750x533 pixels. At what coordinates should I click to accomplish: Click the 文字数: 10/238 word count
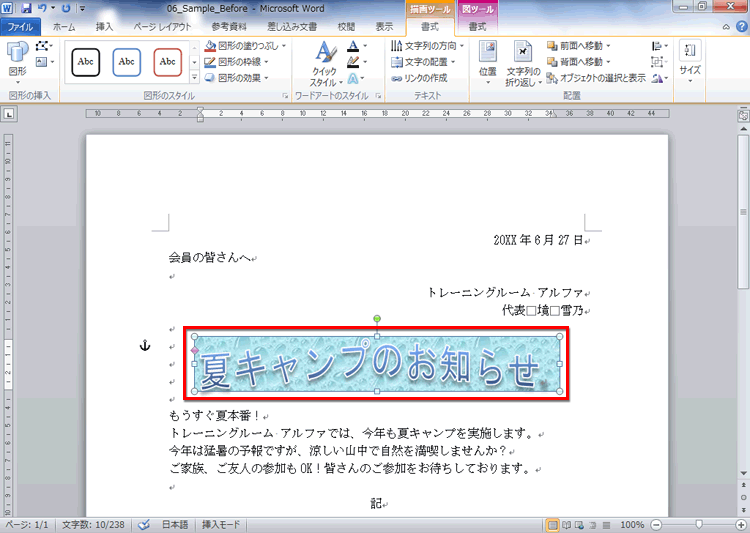(x=93, y=525)
